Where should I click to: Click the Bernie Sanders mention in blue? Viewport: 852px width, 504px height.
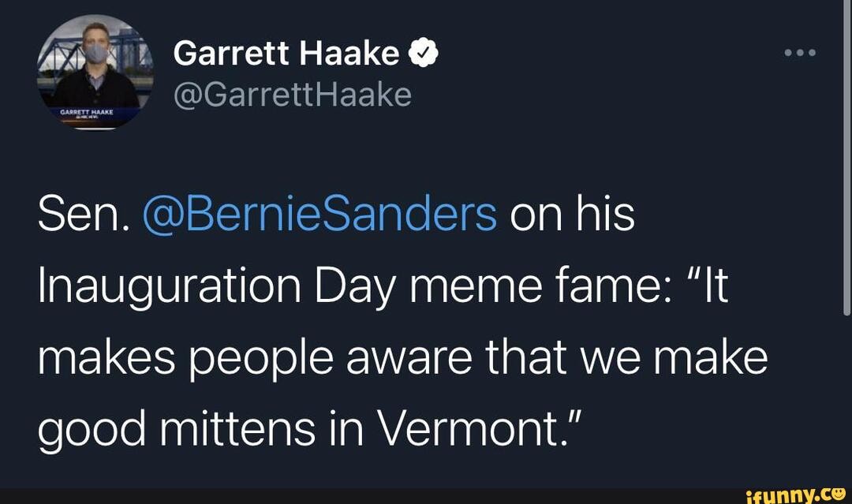tap(321, 211)
